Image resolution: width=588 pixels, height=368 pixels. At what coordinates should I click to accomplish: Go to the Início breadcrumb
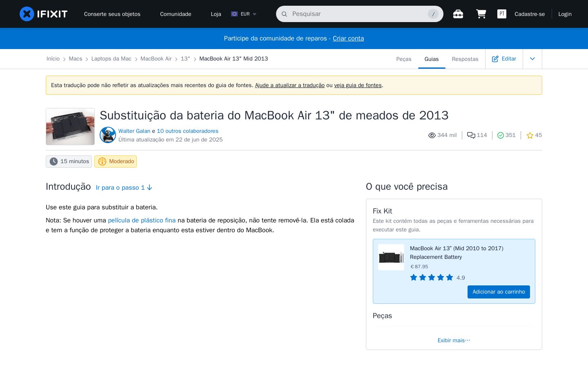(53, 59)
